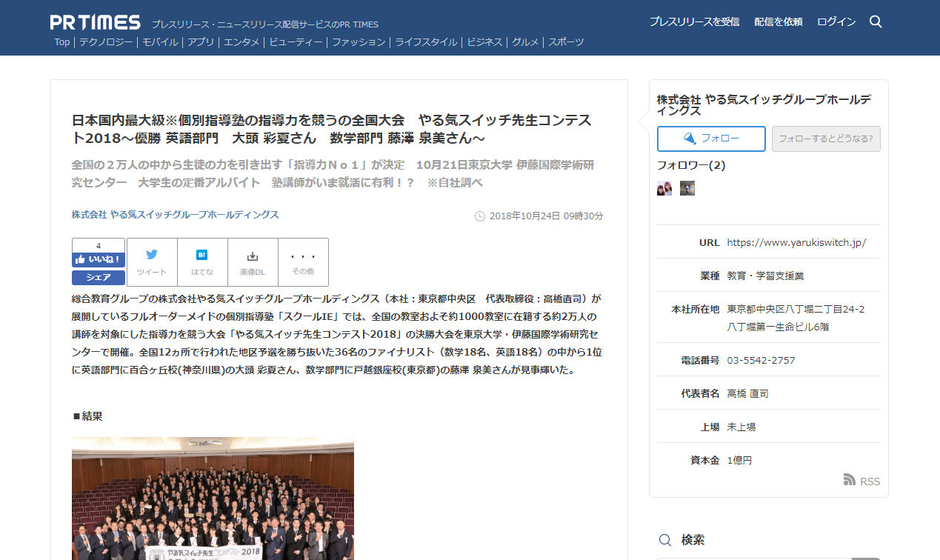Open ライフスタイル category
The image size is (940, 560).
click(426, 42)
